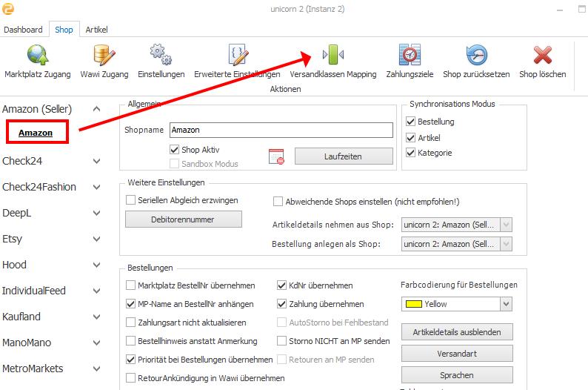Click Artikeldetails ausblenden button
This screenshot has height=390, width=588.
click(457, 332)
